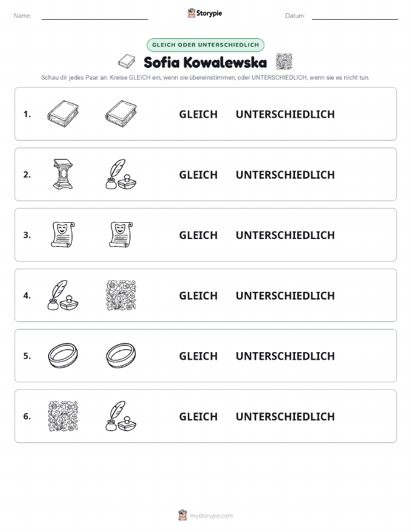Click the first book picture in row 1

(63, 114)
